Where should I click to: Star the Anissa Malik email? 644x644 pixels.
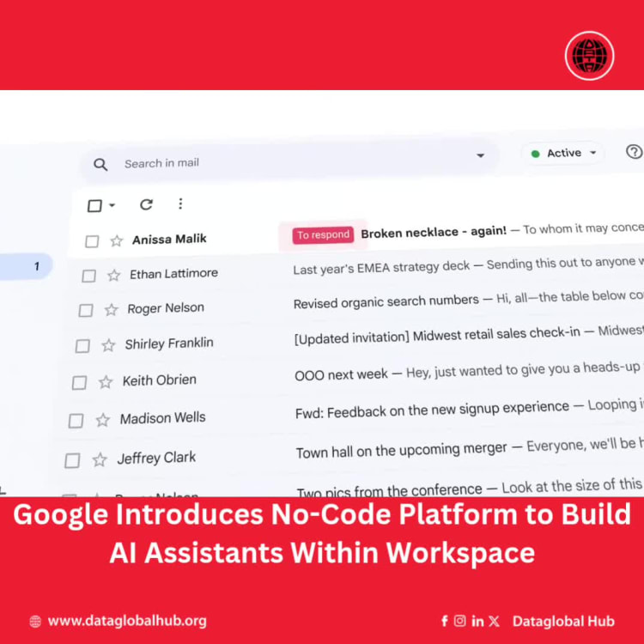click(116, 240)
